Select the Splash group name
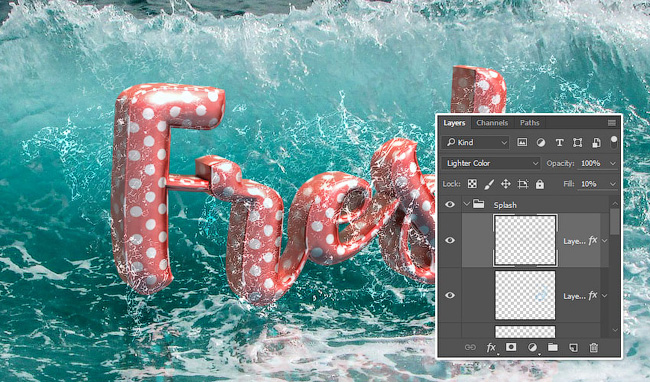This screenshot has width=650, height=382. pos(505,205)
